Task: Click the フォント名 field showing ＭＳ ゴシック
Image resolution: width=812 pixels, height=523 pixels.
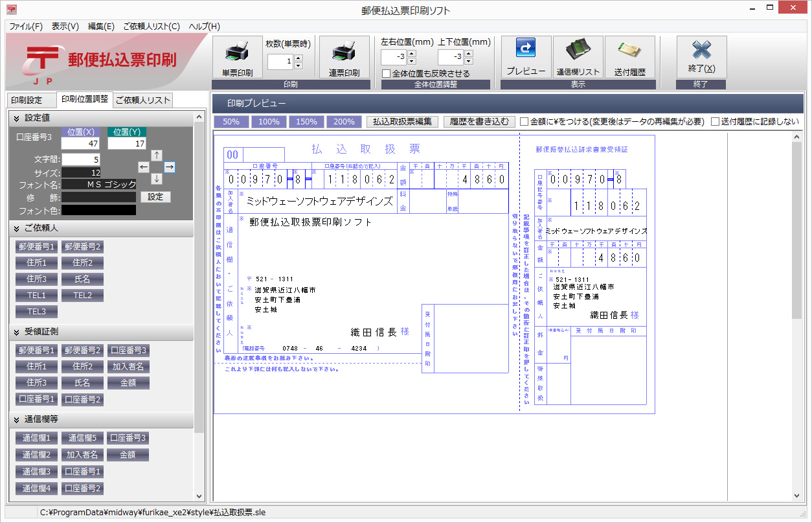Action: (x=99, y=185)
